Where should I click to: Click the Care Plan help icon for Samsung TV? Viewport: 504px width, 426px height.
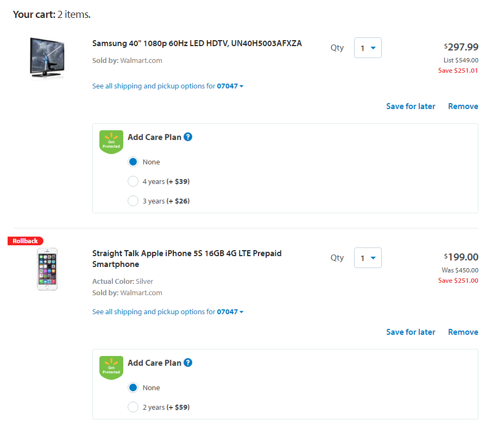click(x=188, y=137)
